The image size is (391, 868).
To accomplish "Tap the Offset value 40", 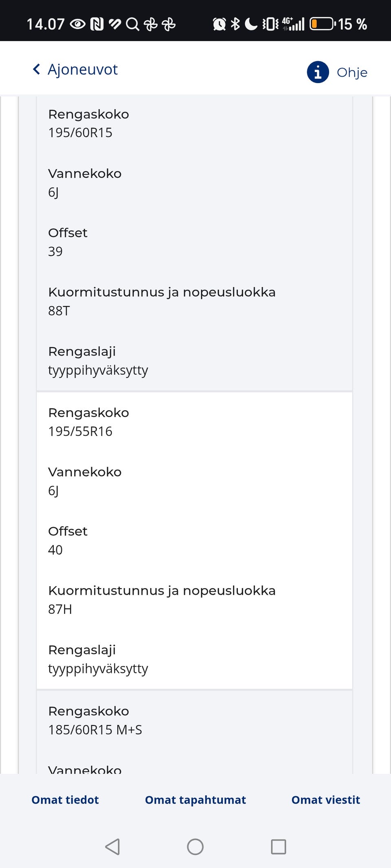I will click(55, 550).
